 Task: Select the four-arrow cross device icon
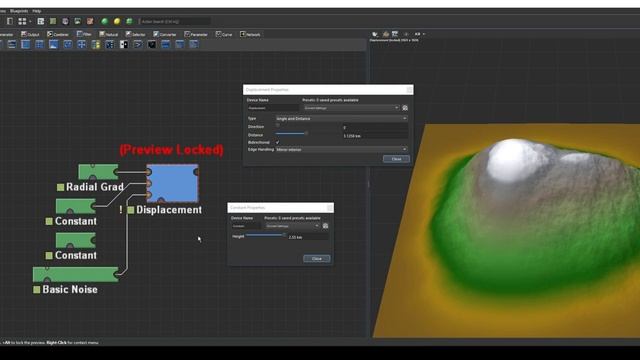click(x=82, y=44)
